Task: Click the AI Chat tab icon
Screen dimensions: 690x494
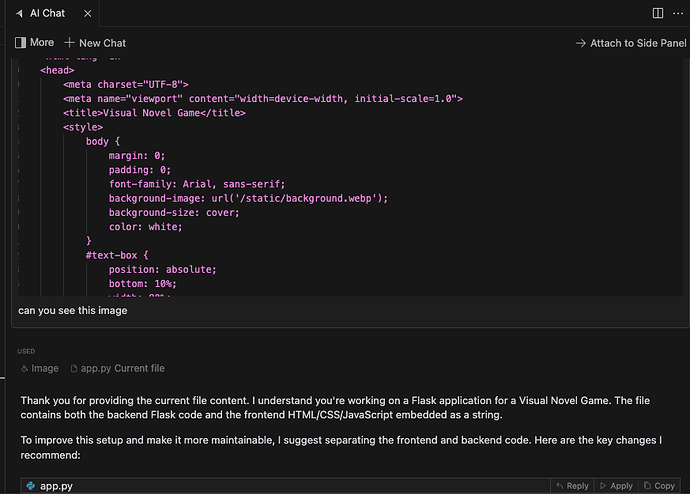Action: click(20, 13)
